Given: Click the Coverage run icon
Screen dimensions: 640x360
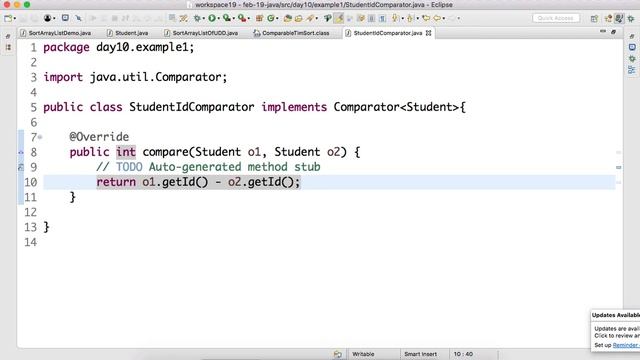Looking at the screenshot, I should [227, 18].
